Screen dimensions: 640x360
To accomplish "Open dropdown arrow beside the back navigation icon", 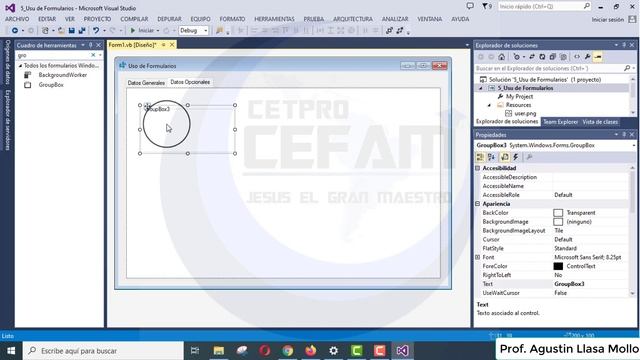I will tap(23, 31).
